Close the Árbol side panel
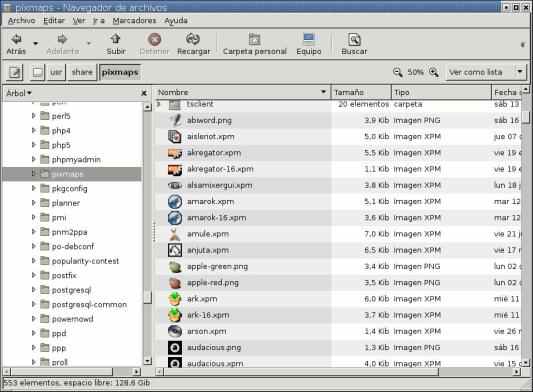533x392 pixels. click(144, 93)
